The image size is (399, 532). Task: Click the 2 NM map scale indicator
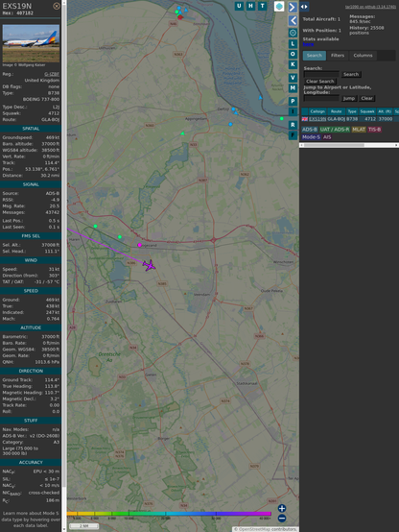pyautogui.click(x=83, y=526)
